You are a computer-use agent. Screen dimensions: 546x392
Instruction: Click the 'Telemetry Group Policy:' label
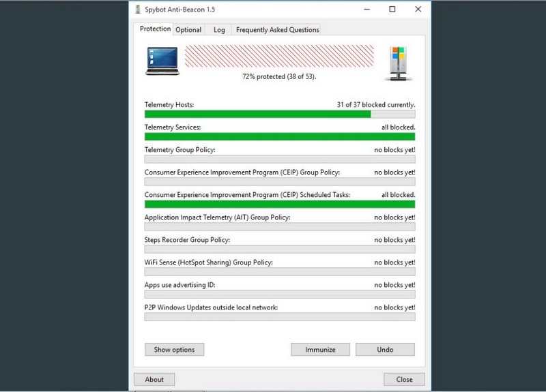[x=180, y=150]
